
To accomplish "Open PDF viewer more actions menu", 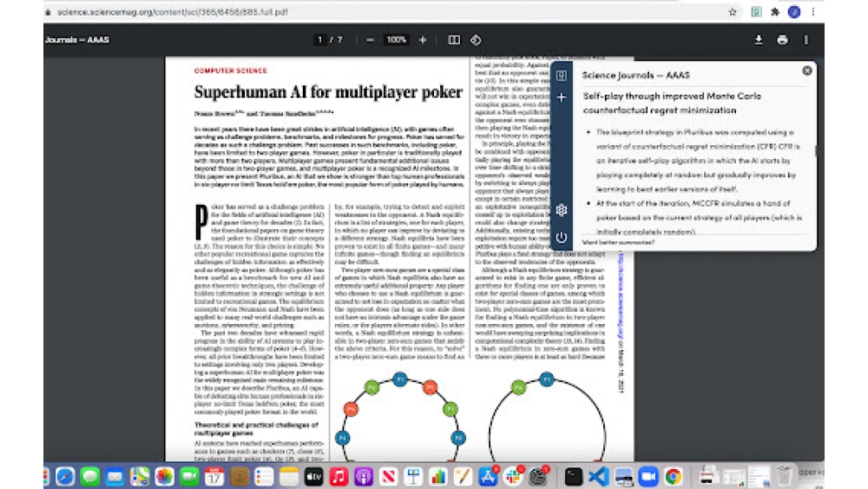I will (806, 40).
